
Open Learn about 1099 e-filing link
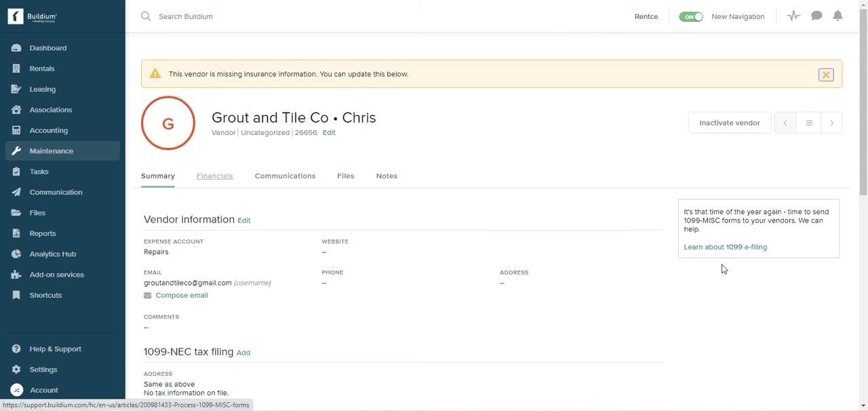point(726,247)
